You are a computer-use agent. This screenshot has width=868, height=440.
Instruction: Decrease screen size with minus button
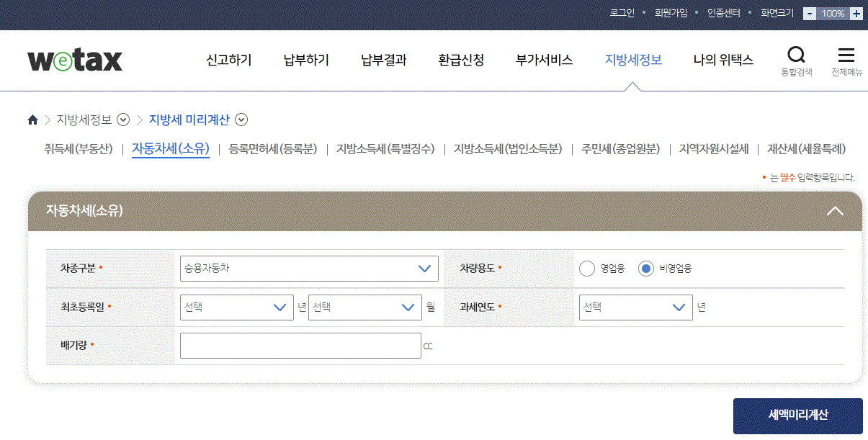tap(810, 13)
